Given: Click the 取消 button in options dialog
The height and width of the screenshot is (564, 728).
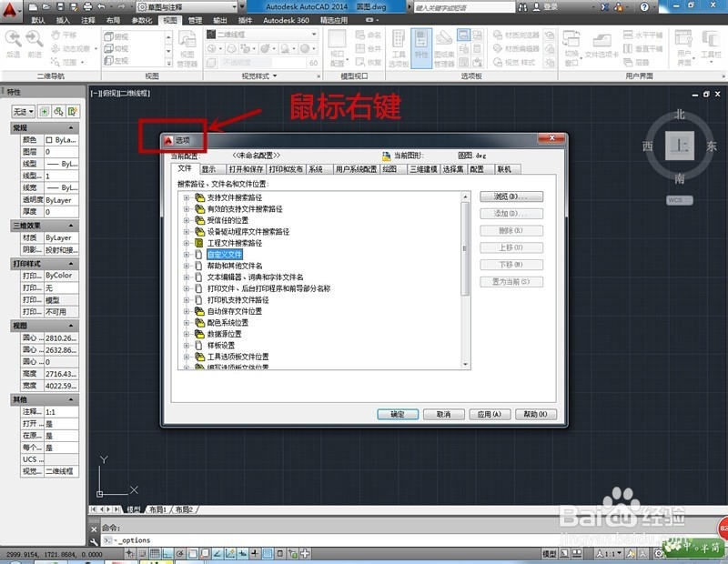Looking at the screenshot, I should [444, 414].
